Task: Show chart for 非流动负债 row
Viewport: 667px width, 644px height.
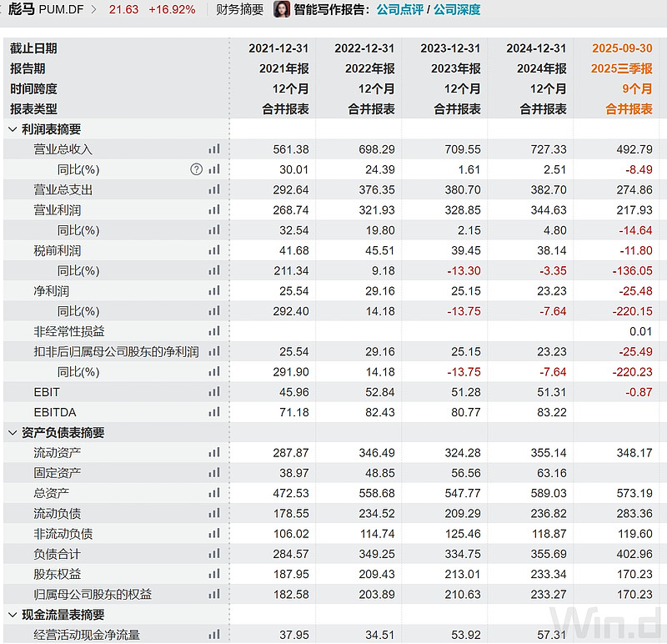Action: (214, 533)
